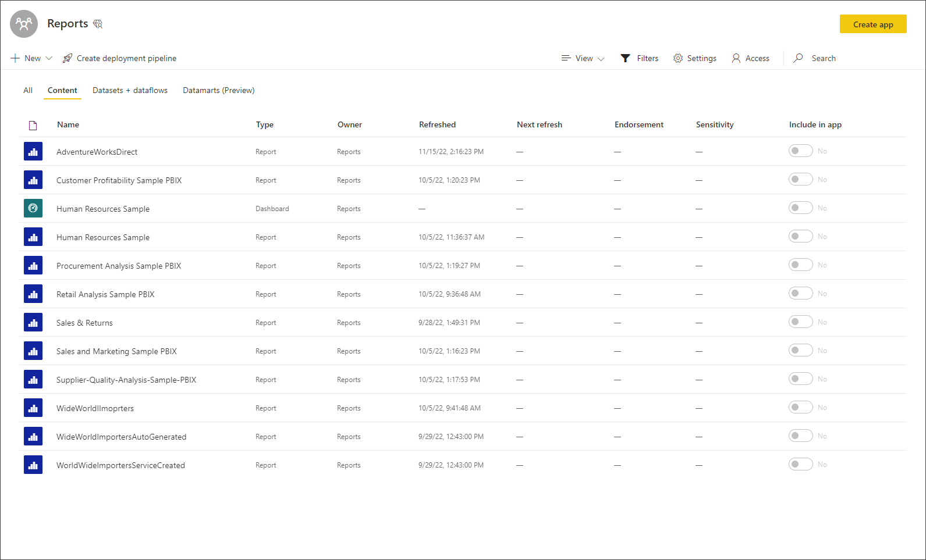Toggle Include in app for WorldWideImportersServiceCreated

click(x=801, y=465)
